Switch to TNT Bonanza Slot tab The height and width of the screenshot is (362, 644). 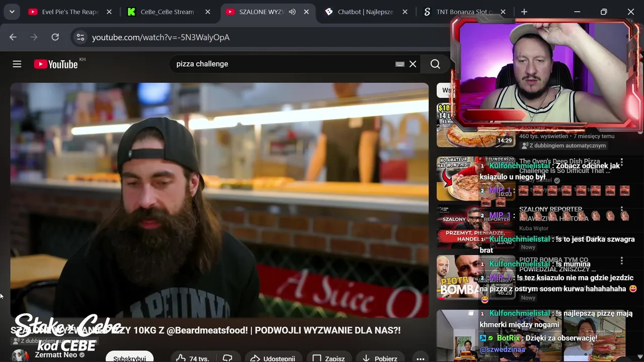pyautogui.click(x=464, y=12)
